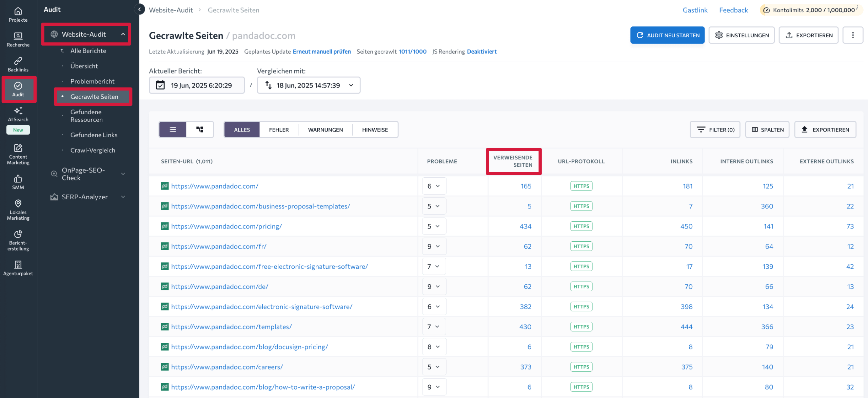This screenshot has width=868, height=398.
Task: Open the Vergleichen mit date dropdown
Action: [309, 85]
